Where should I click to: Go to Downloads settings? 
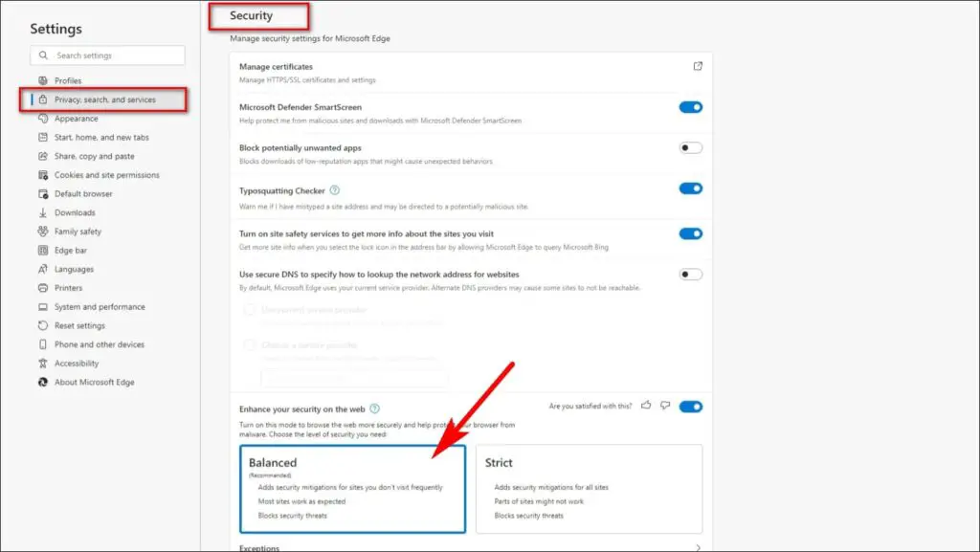[75, 213]
